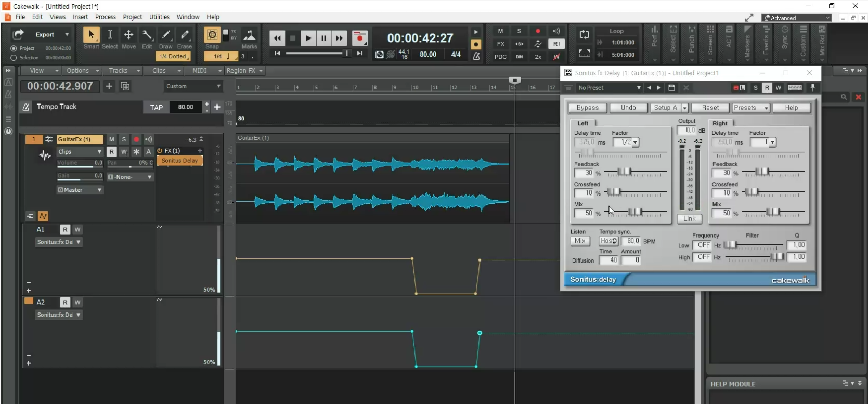
Task: Adjust the Left Feedback slider
Action: coord(635,172)
